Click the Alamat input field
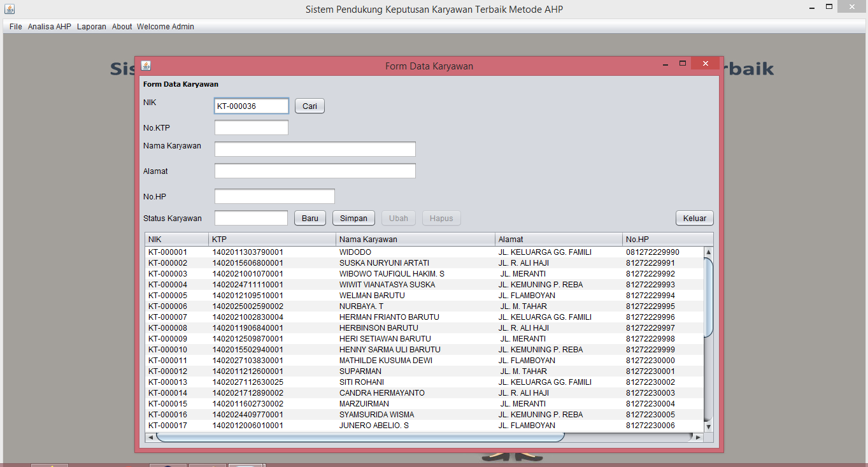 tap(315, 170)
